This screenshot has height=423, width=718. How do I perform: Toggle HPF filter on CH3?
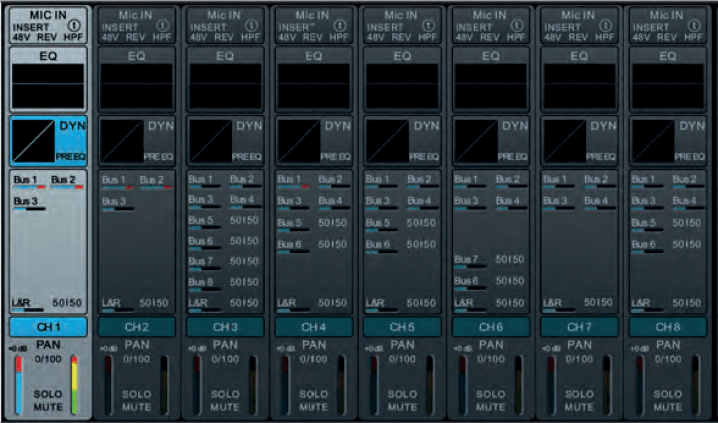click(250, 37)
